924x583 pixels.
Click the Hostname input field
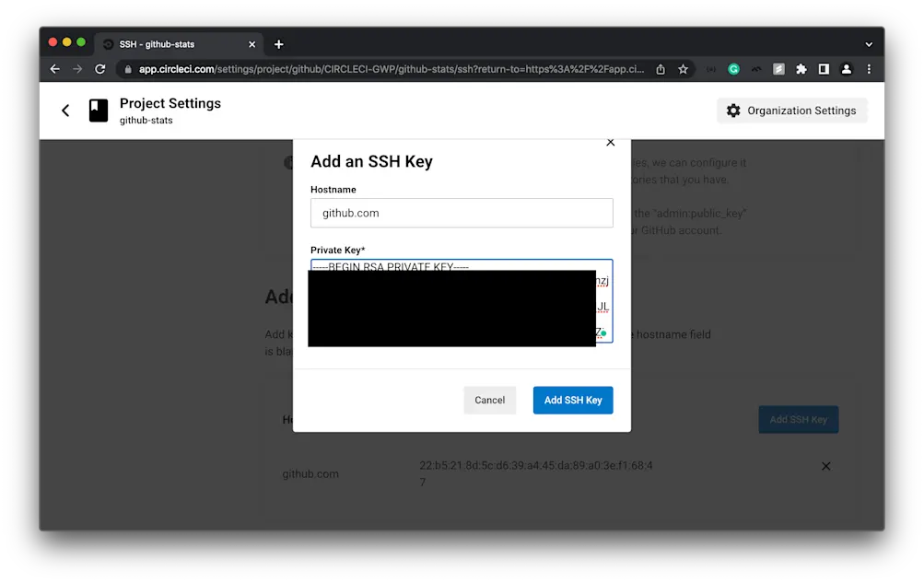(461, 213)
